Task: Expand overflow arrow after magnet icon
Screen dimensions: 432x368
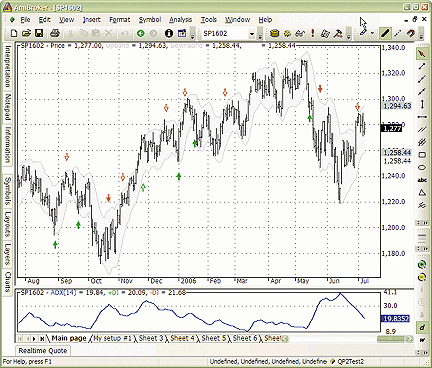Action: pyautogui.click(x=421, y=35)
